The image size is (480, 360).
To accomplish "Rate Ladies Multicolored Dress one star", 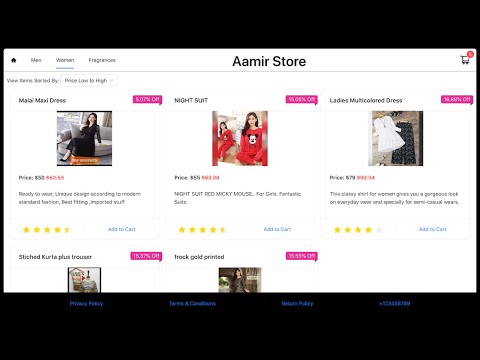I will point(337,229).
